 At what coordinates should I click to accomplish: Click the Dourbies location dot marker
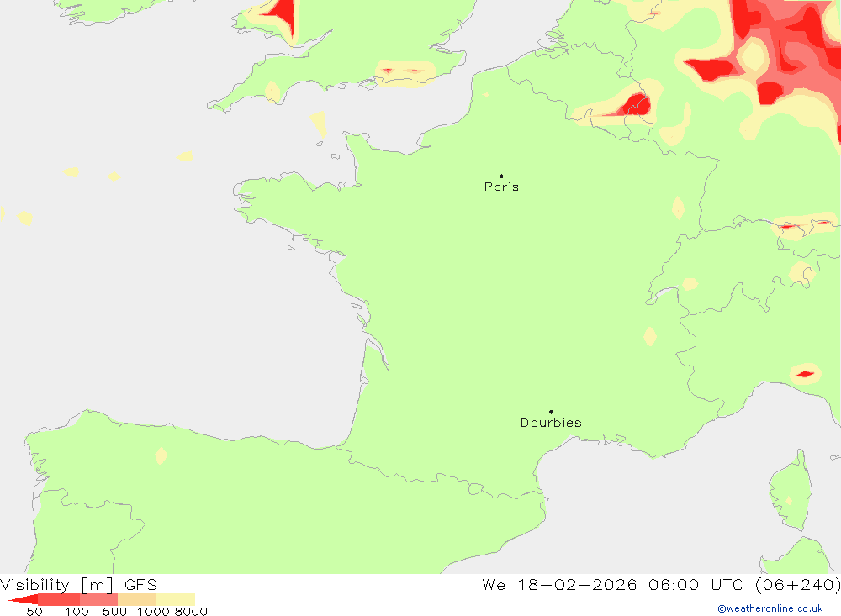551,412
